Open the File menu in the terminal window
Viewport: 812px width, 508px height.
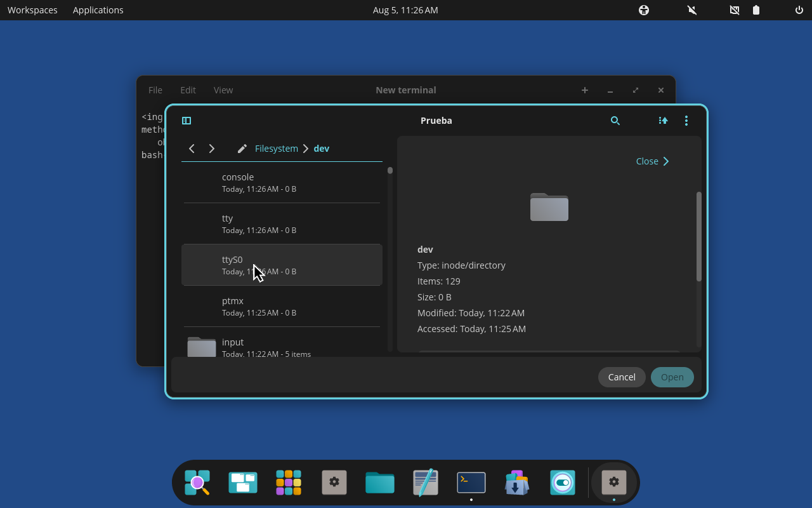[x=155, y=90]
